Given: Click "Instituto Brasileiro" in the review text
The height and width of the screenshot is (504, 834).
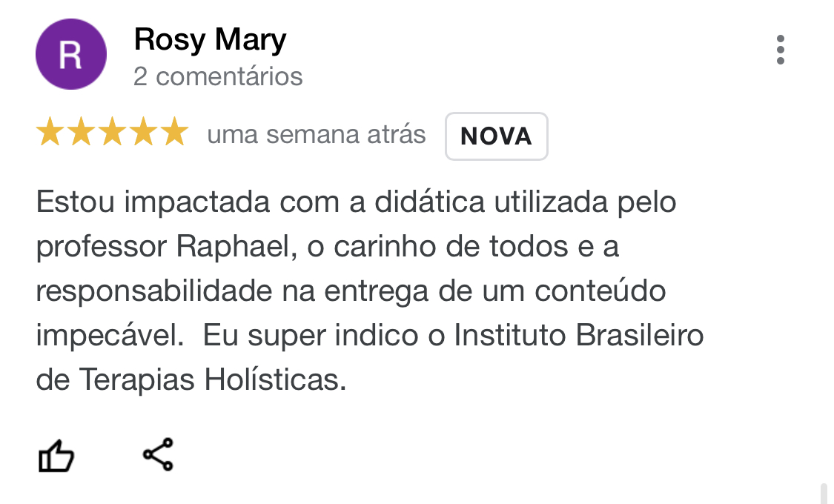Looking at the screenshot, I should (578, 336).
